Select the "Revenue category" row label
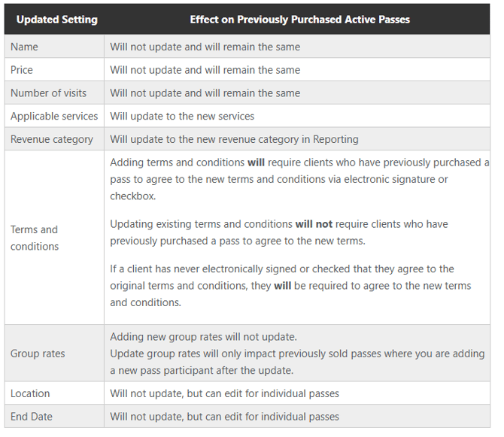Viewport: 504px width, 437px height. 52,139
